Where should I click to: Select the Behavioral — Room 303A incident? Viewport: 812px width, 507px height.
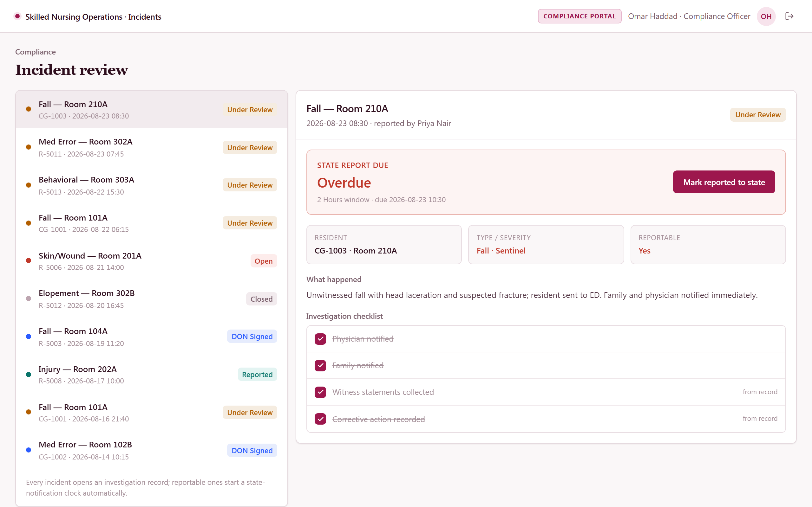click(x=152, y=185)
